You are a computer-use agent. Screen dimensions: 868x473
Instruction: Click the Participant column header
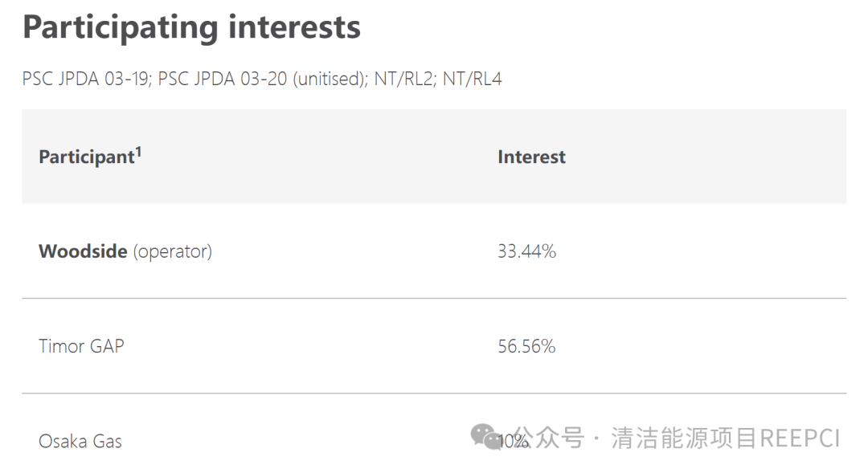click(x=87, y=157)
